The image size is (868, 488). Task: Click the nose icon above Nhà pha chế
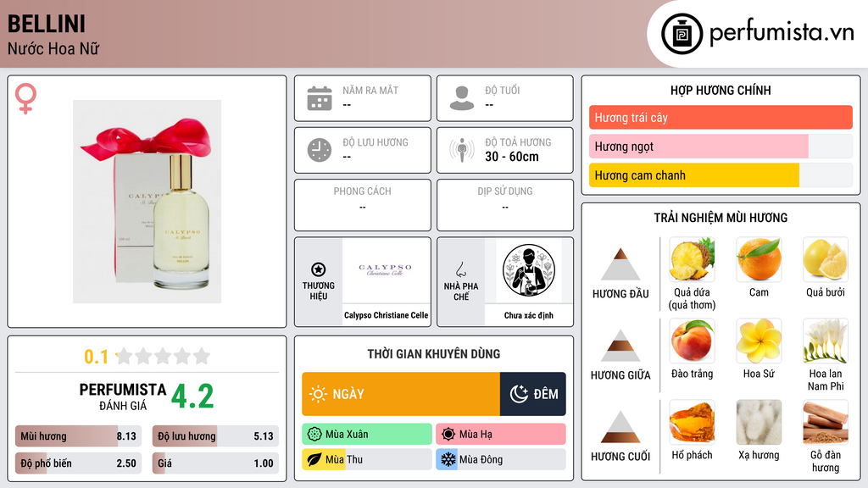point(460,269)
